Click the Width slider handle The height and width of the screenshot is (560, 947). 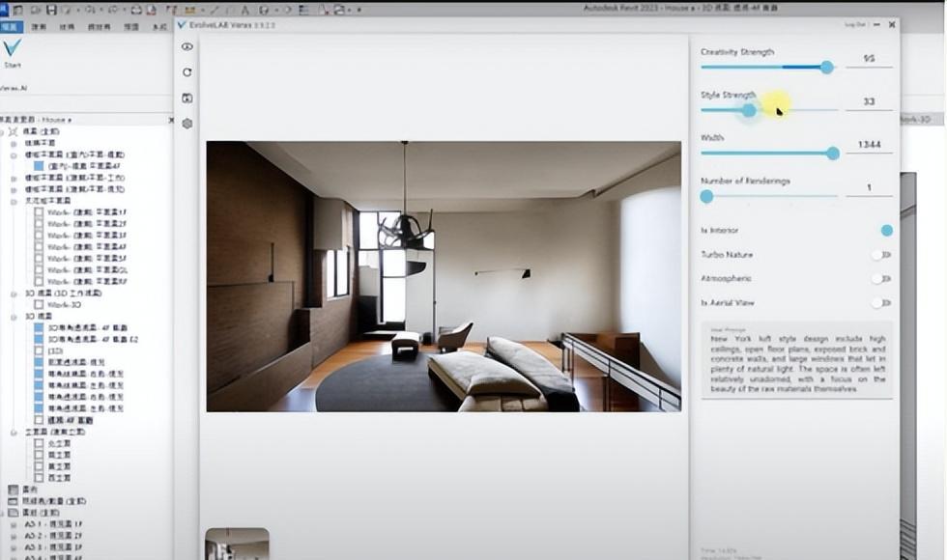tap(833, 154)
